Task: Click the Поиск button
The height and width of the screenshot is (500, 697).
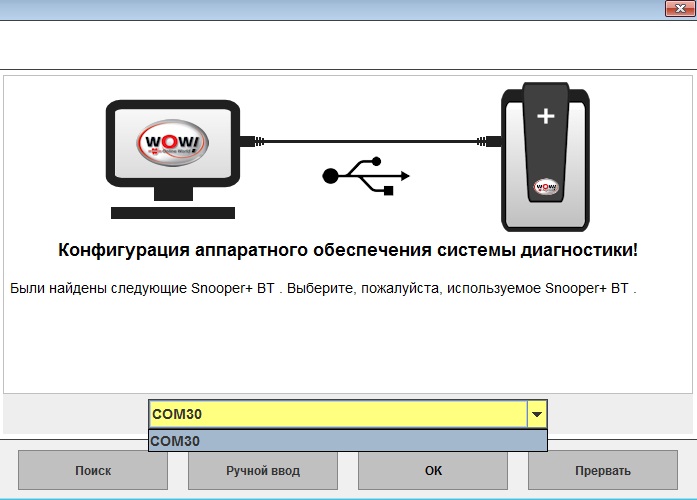Action: (93, 470)
